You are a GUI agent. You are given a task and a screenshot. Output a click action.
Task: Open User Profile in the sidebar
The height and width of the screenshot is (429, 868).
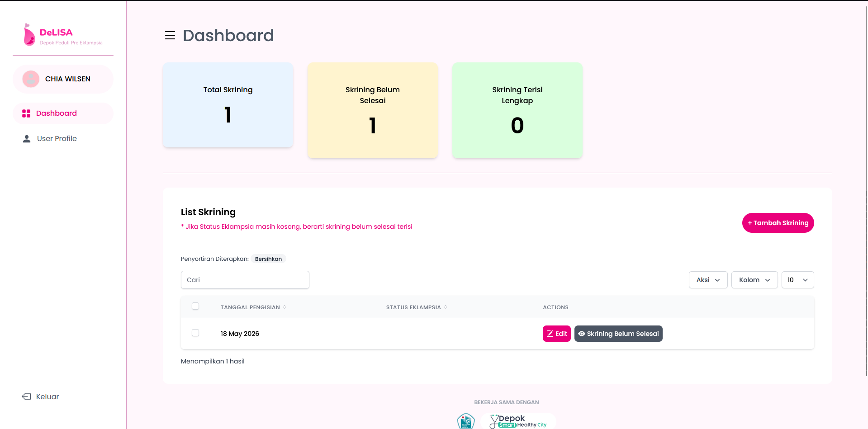coord(63,139)
